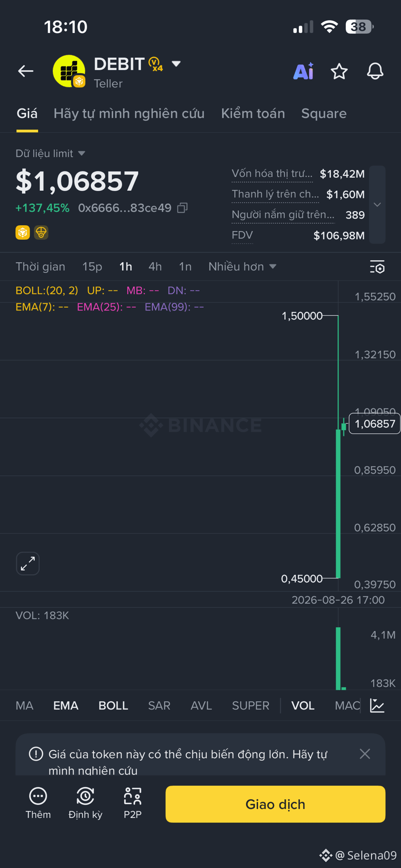Toggle the BOLL indicator

click(113, 705)
